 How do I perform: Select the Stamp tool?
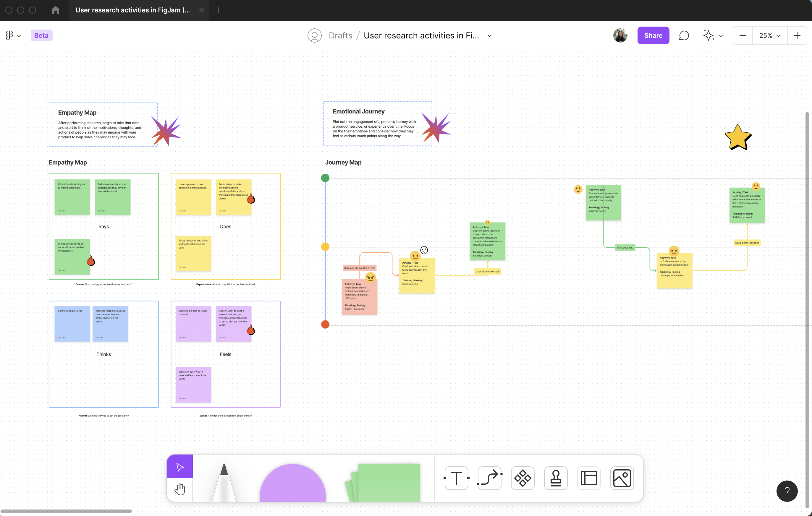[x=555, y=478]
